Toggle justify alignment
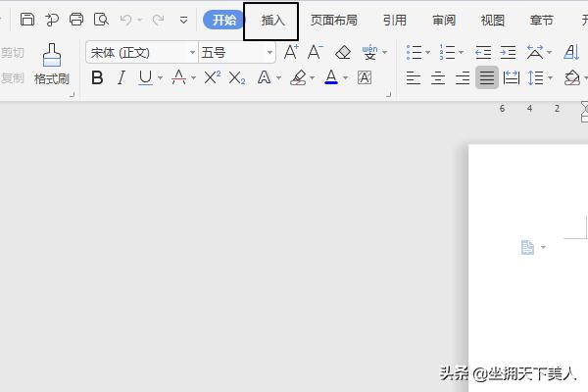588x392 pixels. (487, 77)
